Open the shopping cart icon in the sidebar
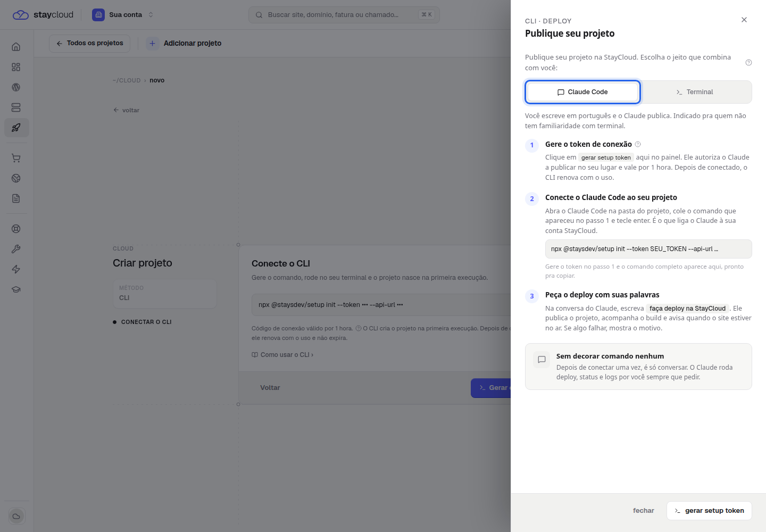This screenshot has height=532, width=766. 16,158
